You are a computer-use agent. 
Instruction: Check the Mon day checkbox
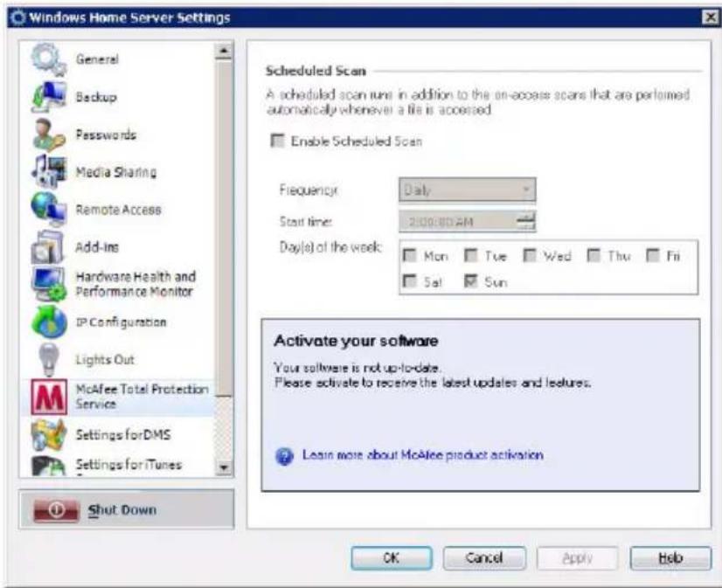(409, 255)
